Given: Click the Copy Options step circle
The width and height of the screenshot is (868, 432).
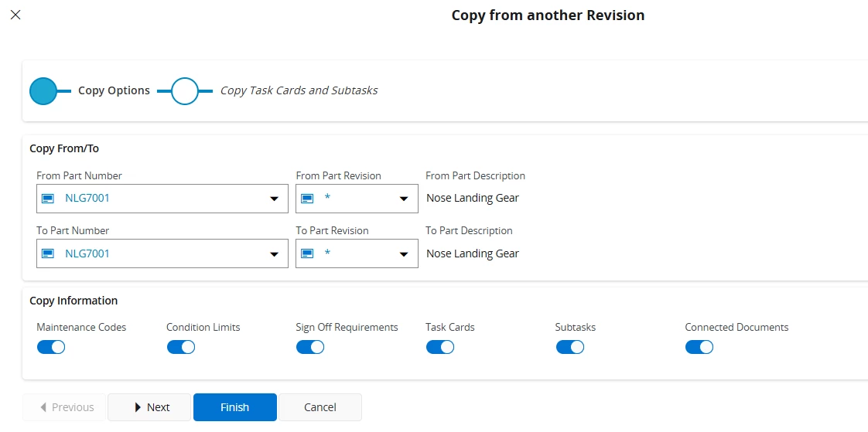Looking at the screenshot, I should tap(43, 91).
